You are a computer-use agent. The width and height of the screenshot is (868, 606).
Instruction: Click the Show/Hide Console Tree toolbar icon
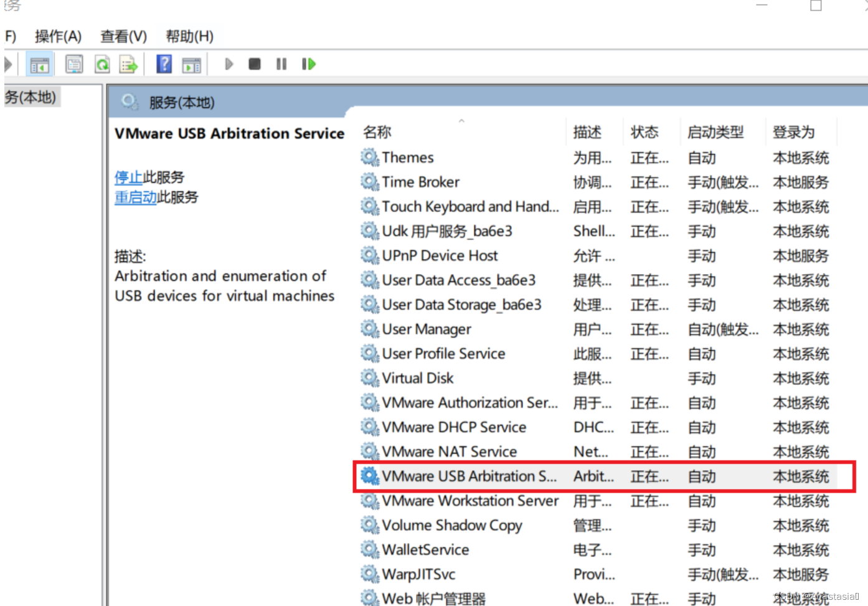pyautogui.click(x=40, y=64)
